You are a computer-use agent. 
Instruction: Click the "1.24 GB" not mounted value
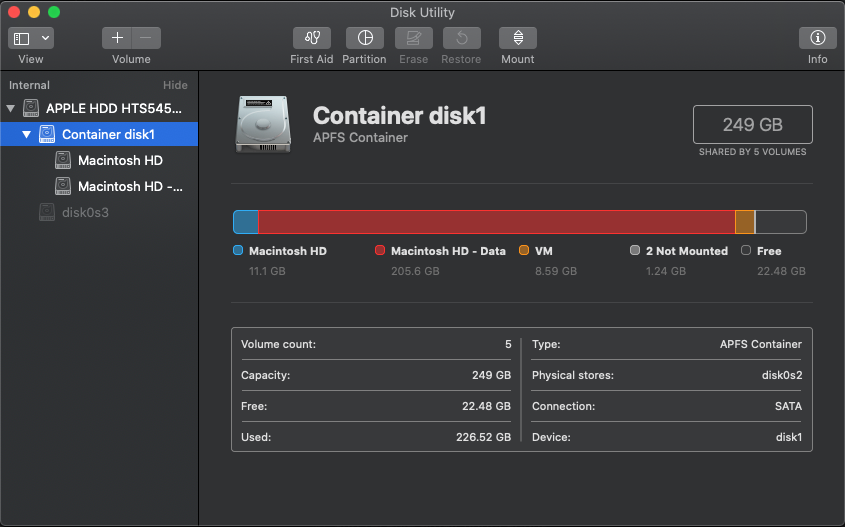coord(666,271)
